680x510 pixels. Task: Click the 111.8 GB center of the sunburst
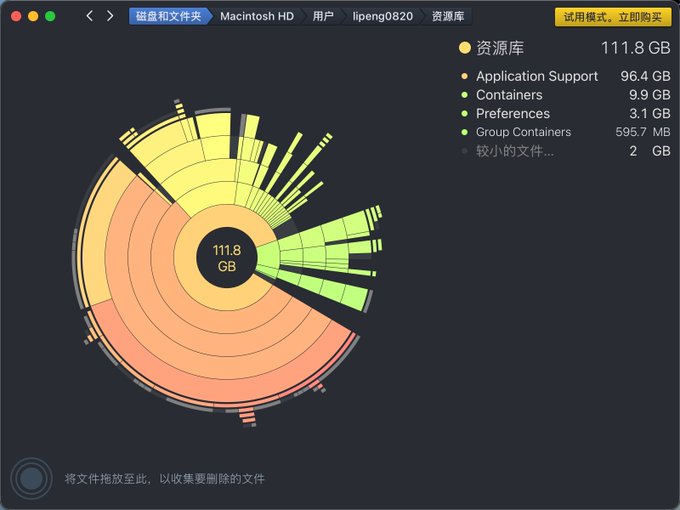(x=226, y=258)
